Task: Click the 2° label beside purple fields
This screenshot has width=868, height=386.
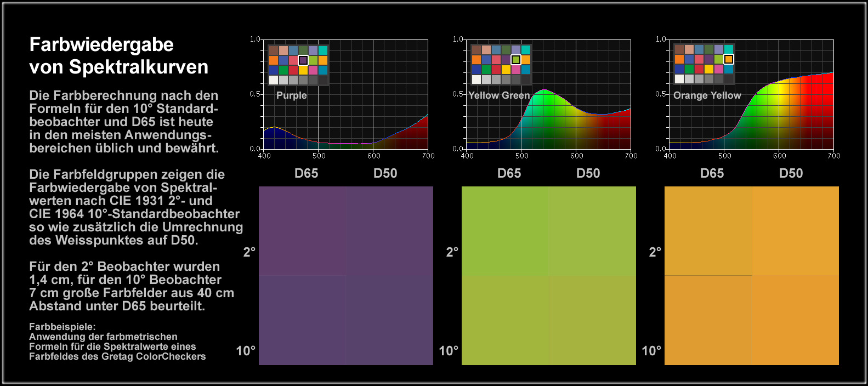Action: (x=249, y=252)
